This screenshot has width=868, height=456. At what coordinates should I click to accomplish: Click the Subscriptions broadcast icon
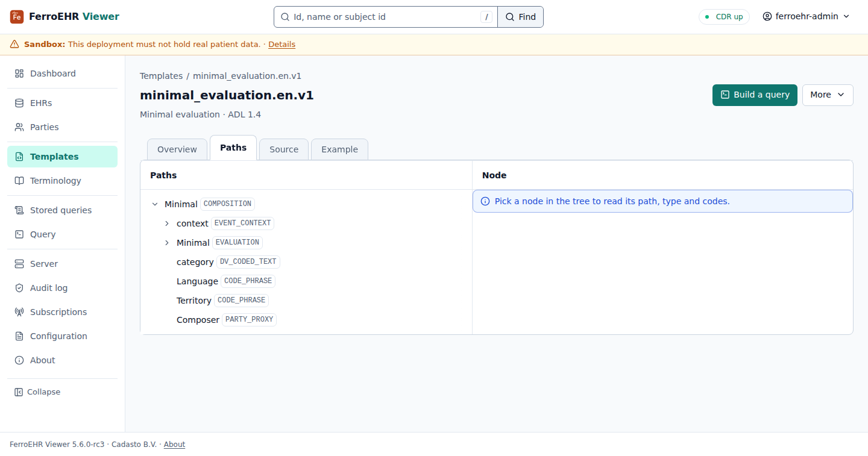point(19,312)
